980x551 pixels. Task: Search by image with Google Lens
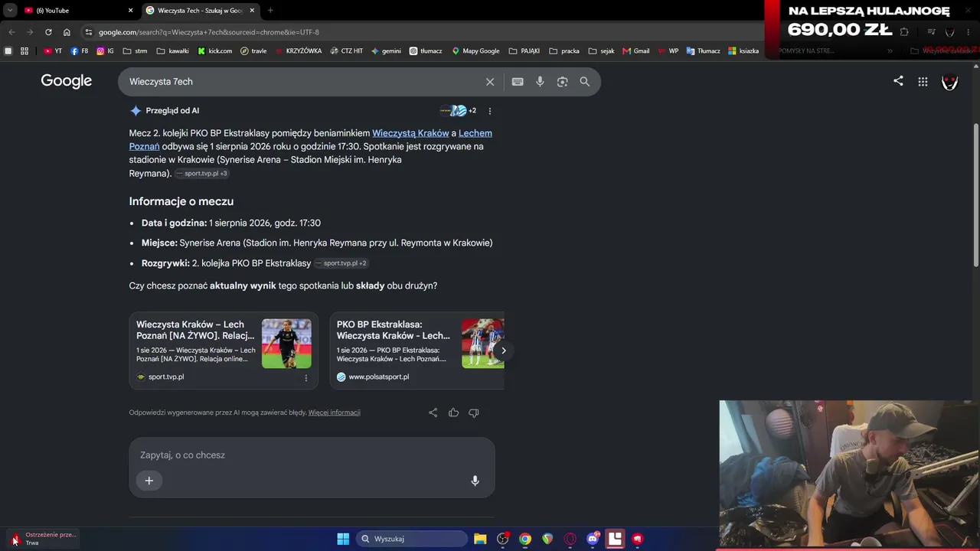pos(562,82)
